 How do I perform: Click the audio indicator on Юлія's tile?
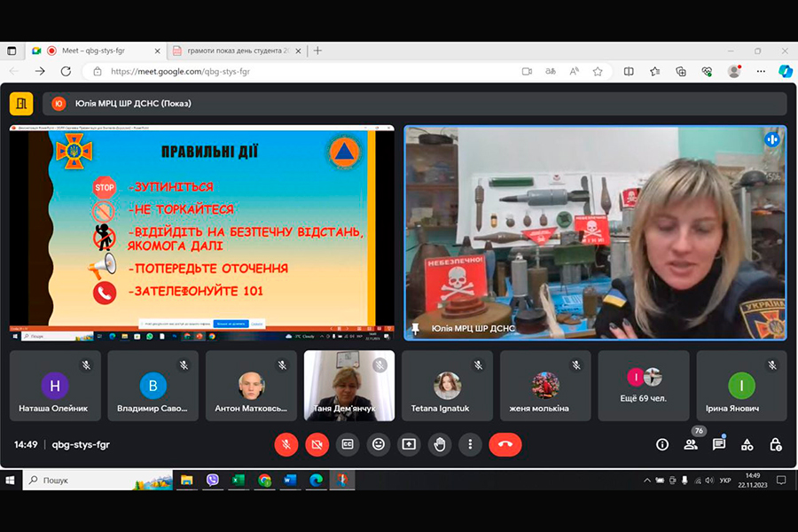coord(772,139)
